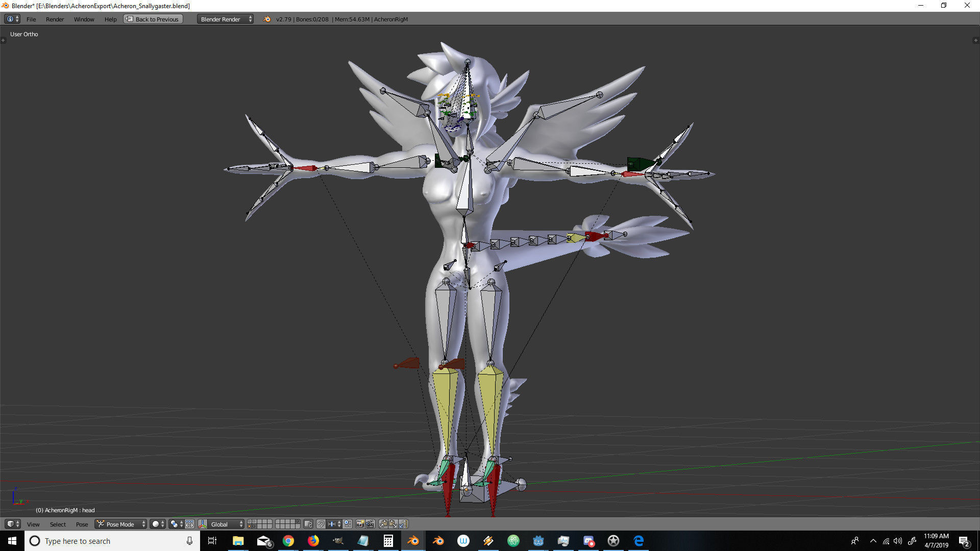This screenshot has width=980, height=551.
Task: Click the User Ortho view label
Action: pyautogui.click(x=24, y=34)
